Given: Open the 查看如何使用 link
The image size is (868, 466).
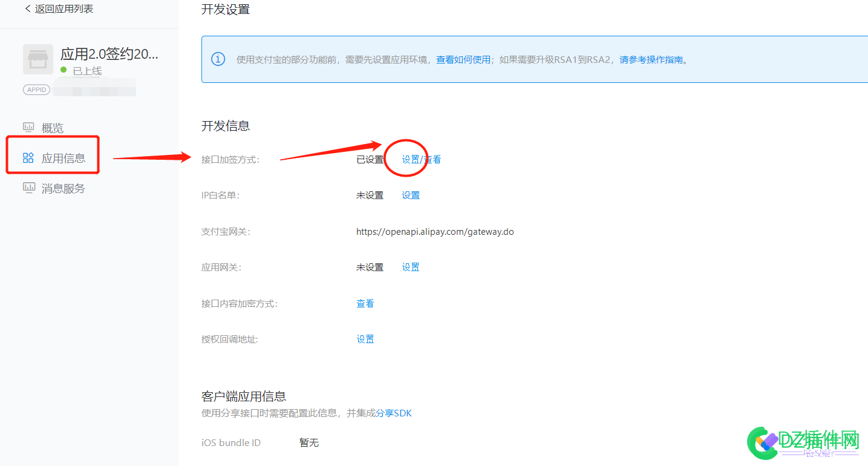Looking at the screenshot, I should click(x=463, y=60).
